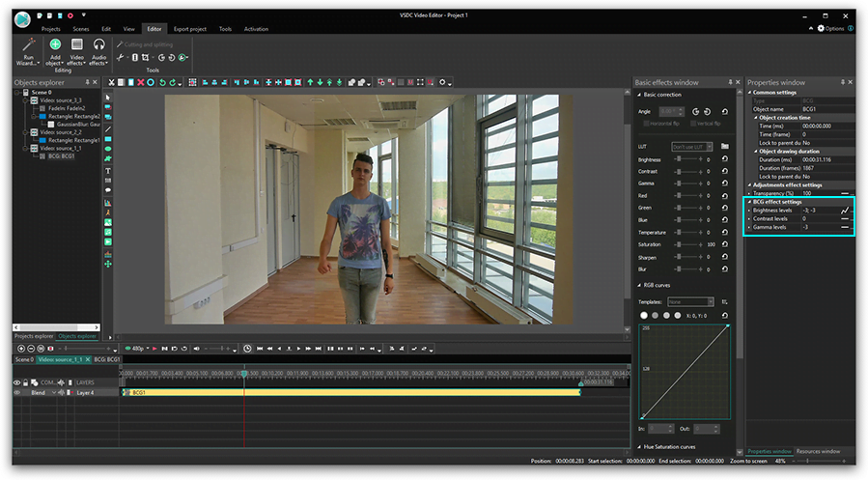
Task: Click the scissors cut icon in editor toolbar
Action: 111,82
